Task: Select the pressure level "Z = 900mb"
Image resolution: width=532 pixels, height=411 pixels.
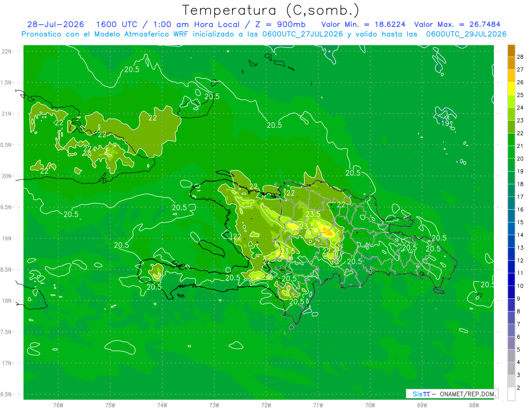Action: 280,24
